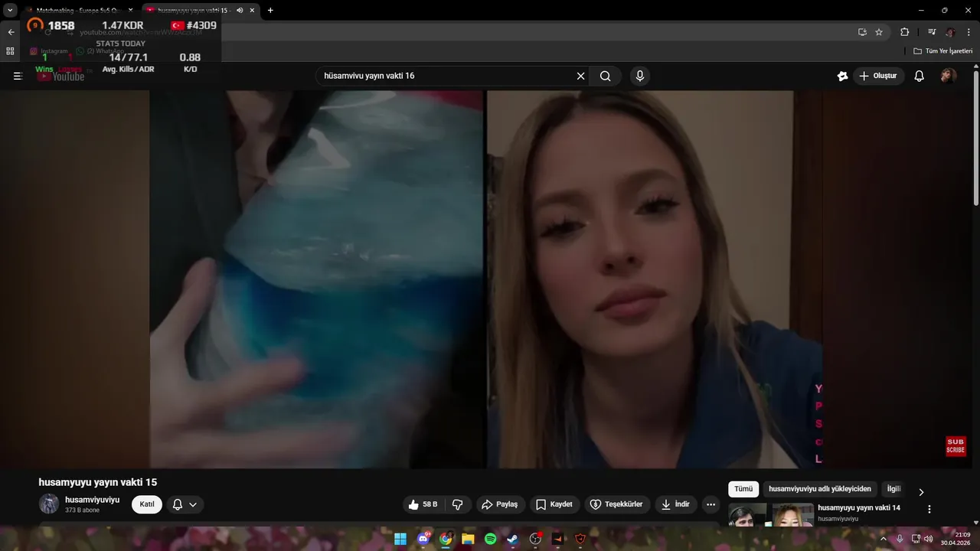Open volume control in system tray
The height and width of the screenshot is (551, 980).
pos(929,539)
